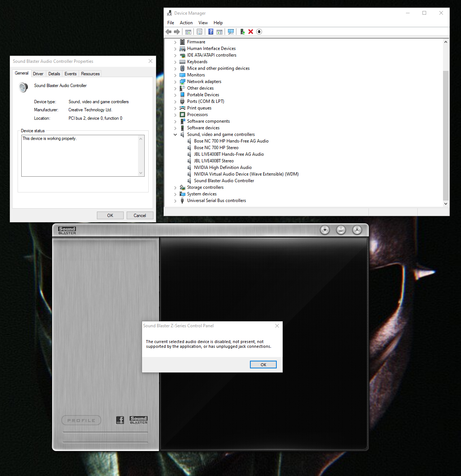Click the Sound Blaster logo beside Facebook icon
The height and width of the screenshot is (476, 461).
[138, 420]
